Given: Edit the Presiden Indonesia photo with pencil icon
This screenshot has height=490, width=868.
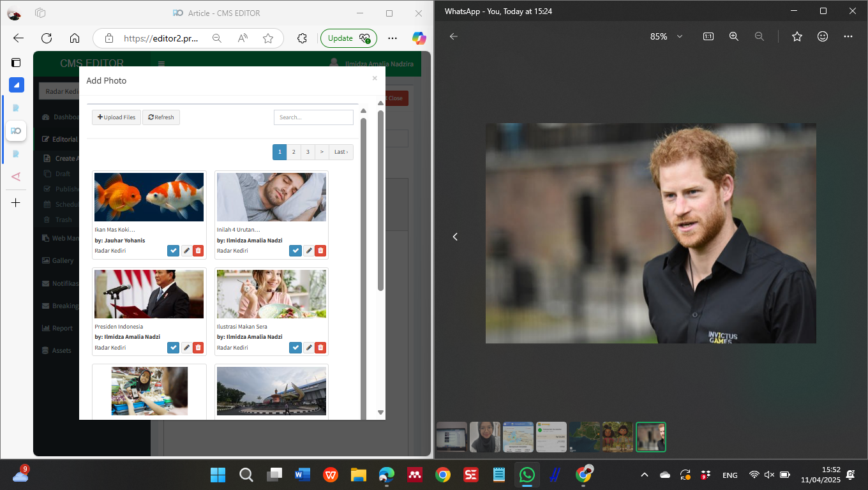Looking at the screenshot, I should [186, 348].
